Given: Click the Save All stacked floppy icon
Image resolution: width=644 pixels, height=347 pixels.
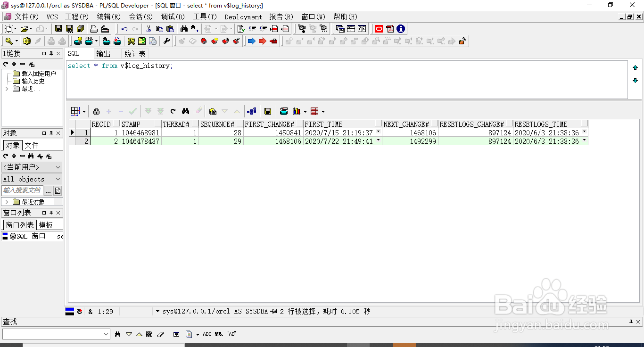Looking at the screenshot, I should (x=80, y=29).
